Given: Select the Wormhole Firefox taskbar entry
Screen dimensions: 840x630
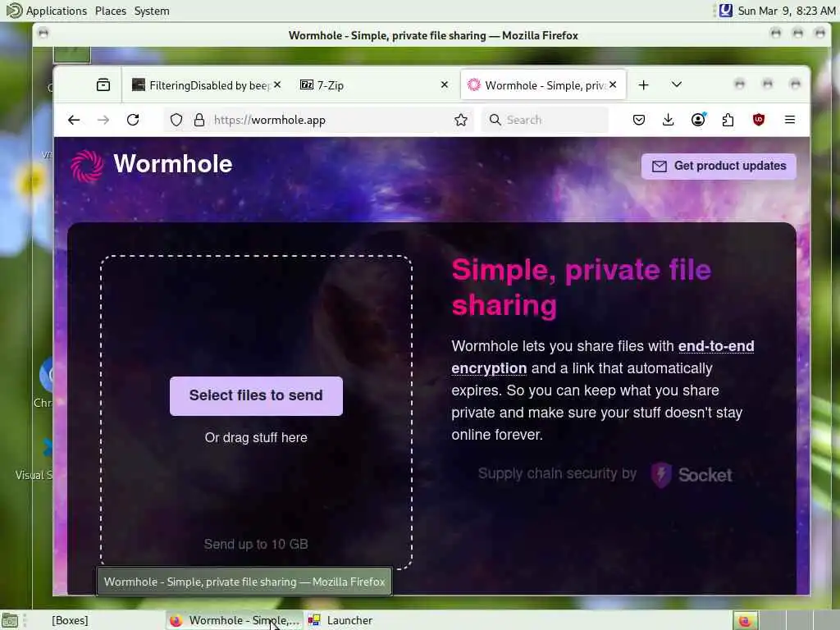Looking at the screenshot, I should pos(234,620).
